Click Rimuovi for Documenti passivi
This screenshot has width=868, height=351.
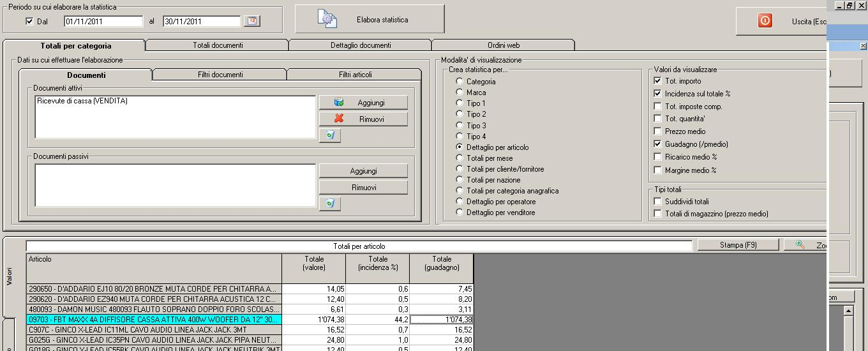[x=363, y=188]
